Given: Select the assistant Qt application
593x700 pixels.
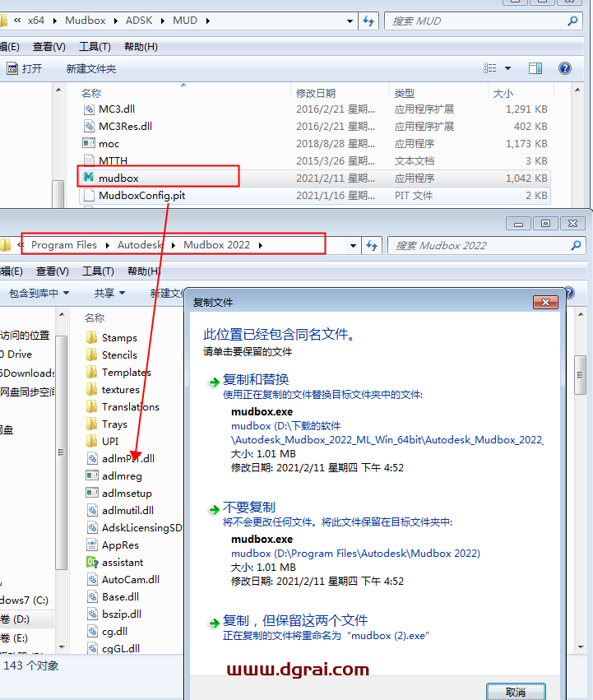Looking at the screenshot, I should click(x=123, y=563).
